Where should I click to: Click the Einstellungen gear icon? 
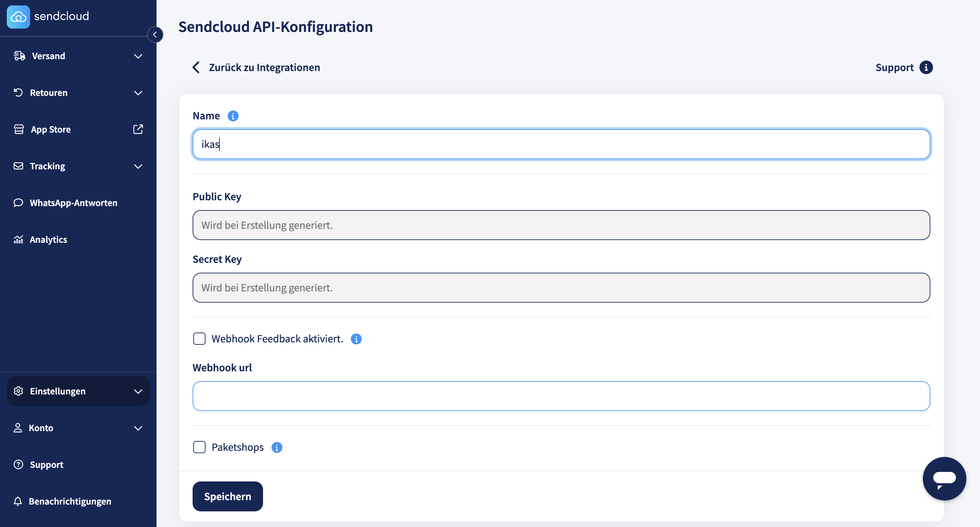(18, 391)
